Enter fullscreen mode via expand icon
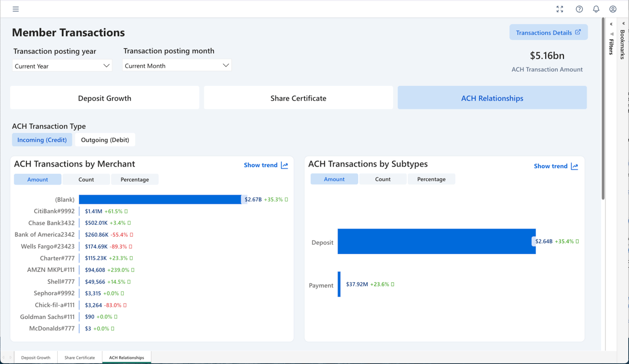The height and width of the screenshot is (364, 629). 560,9
